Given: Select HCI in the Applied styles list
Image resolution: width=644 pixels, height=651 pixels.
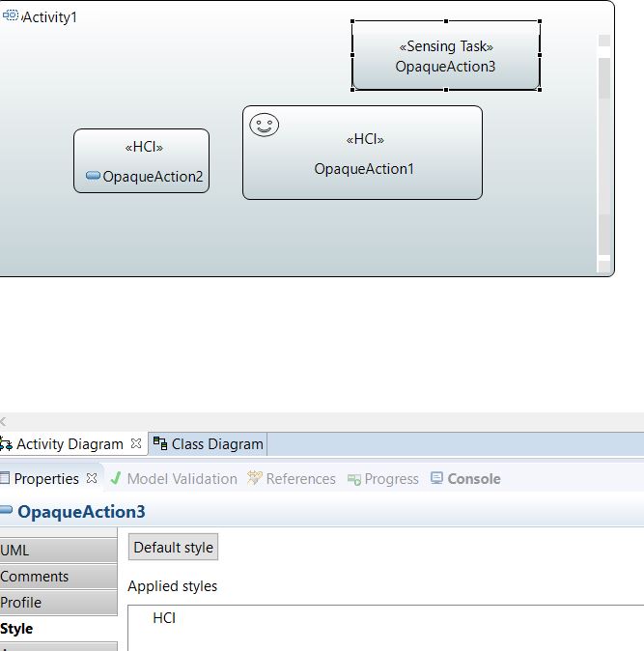Looking at the screenshot, I should tap(164, 618).
